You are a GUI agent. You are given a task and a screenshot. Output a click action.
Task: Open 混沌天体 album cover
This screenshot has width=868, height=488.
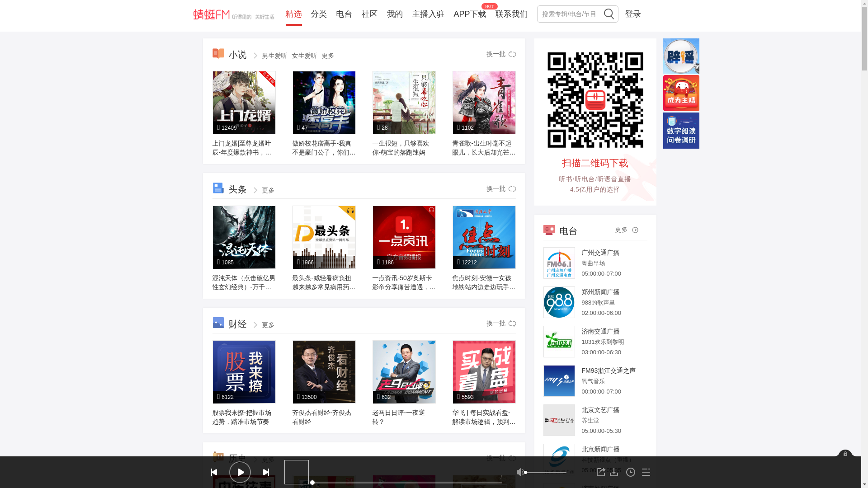point(244,237)
